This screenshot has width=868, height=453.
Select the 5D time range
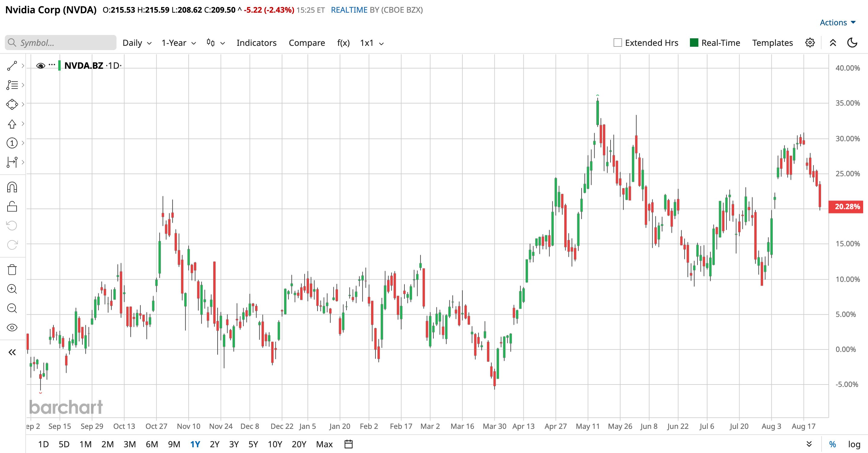point(64,444)
